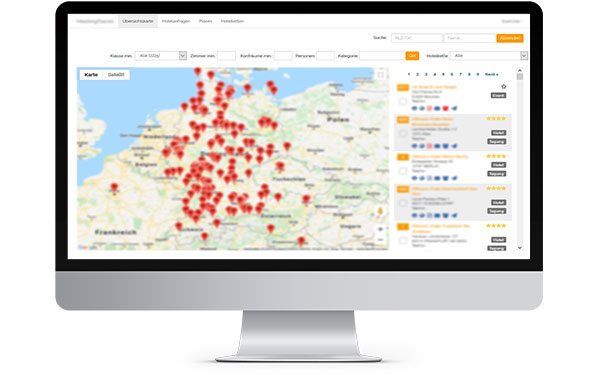This screenshot has width=600, height=375.
Task: Go to results page 3
Action: point(426,74)
